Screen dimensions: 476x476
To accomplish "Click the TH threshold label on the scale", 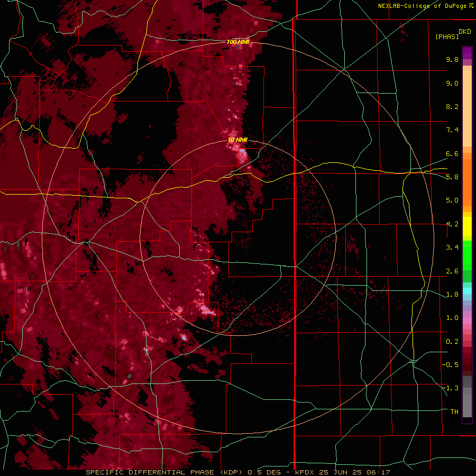I will point(454,412).
